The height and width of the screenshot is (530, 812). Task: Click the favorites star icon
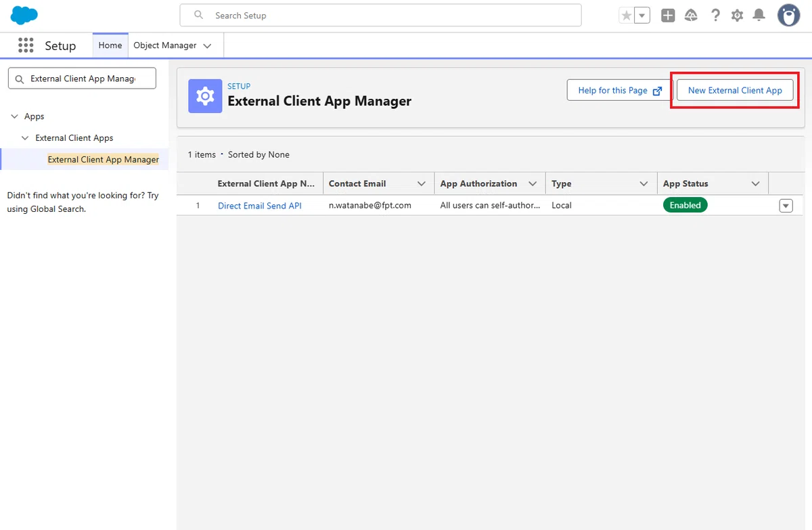pos(627,16)
